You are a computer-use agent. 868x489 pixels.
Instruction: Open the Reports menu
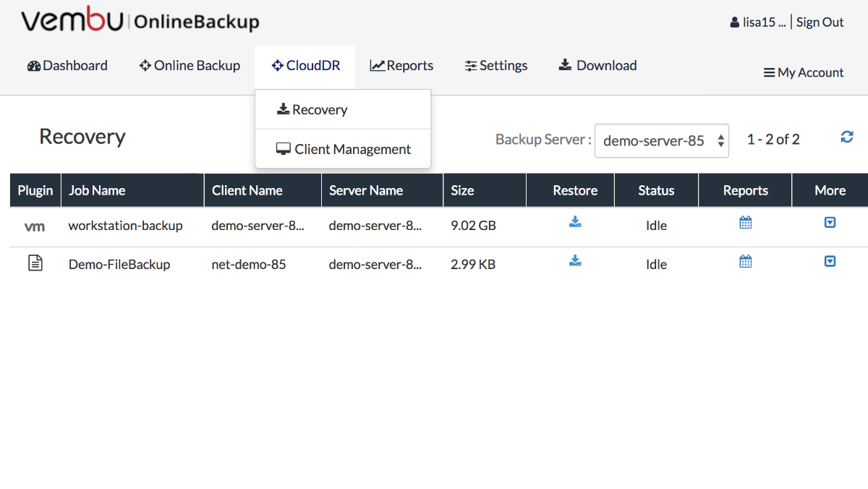pyautogui.click(x=401, y=66)
